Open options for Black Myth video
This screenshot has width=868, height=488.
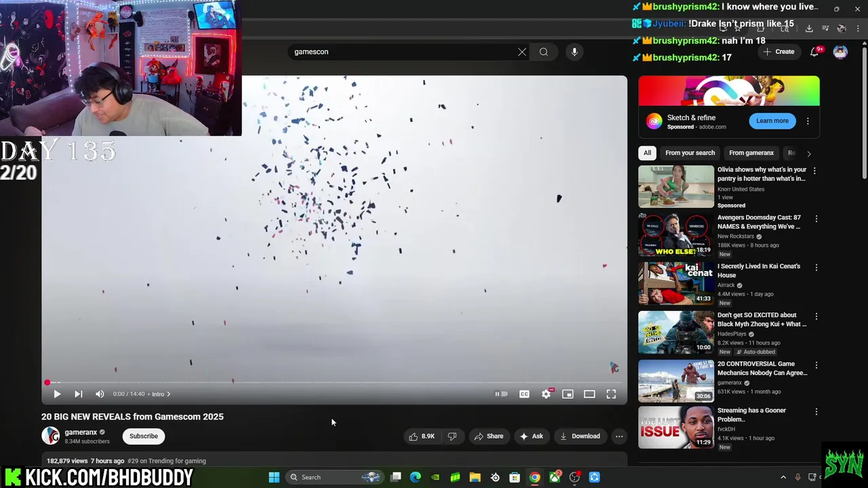pyautogui.click(x=816, y=317)
